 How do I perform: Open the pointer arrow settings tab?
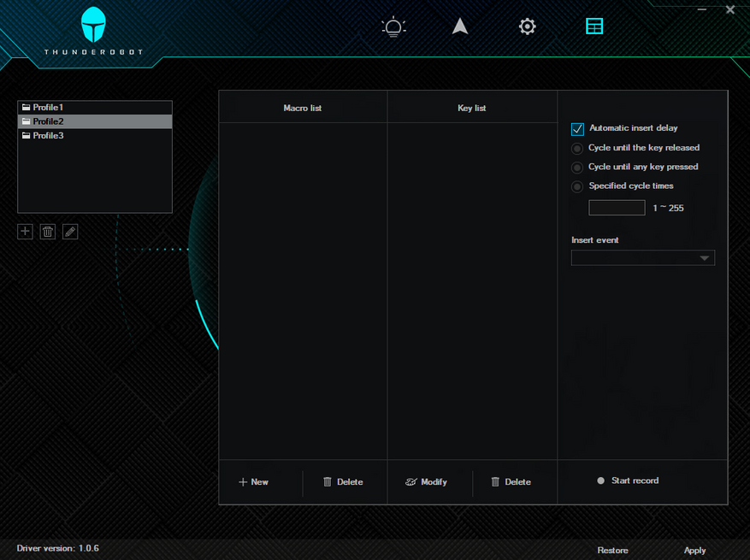tap(459, 27)
